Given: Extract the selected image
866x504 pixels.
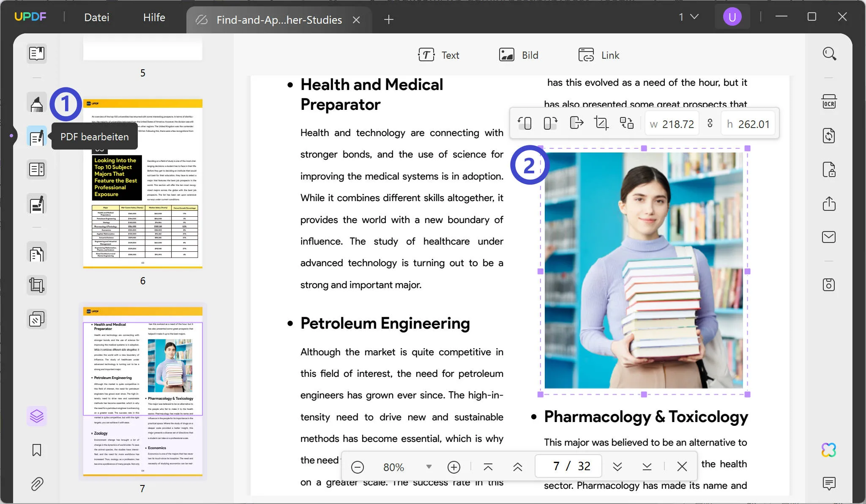Looking at the screenshot, I should point(576,123).
